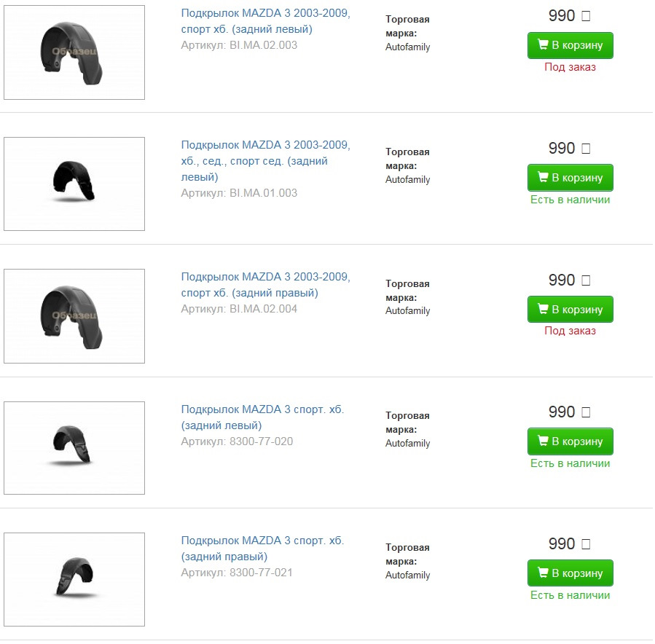Click Autofamily brand name for item BI.MA.01.003
This screenshot has width=655, height=644.
[x=407, y=179]
